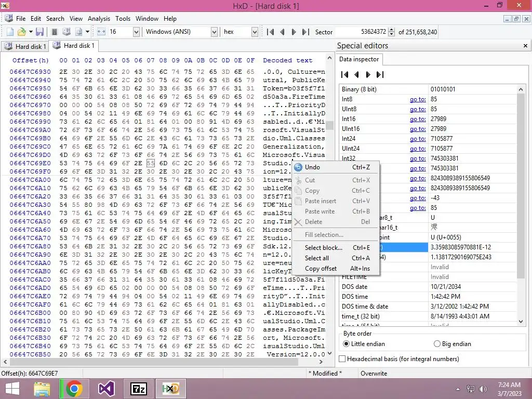The height and width of the screenshot is (399, 532).
Task: Click go to link for Int8
Action: (417, 99)
